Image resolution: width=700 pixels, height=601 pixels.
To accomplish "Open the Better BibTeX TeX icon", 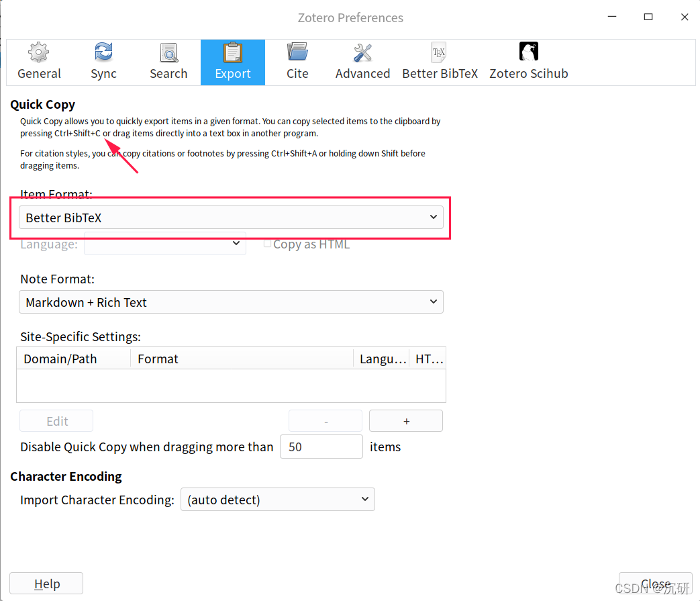I will click(440, 52).
